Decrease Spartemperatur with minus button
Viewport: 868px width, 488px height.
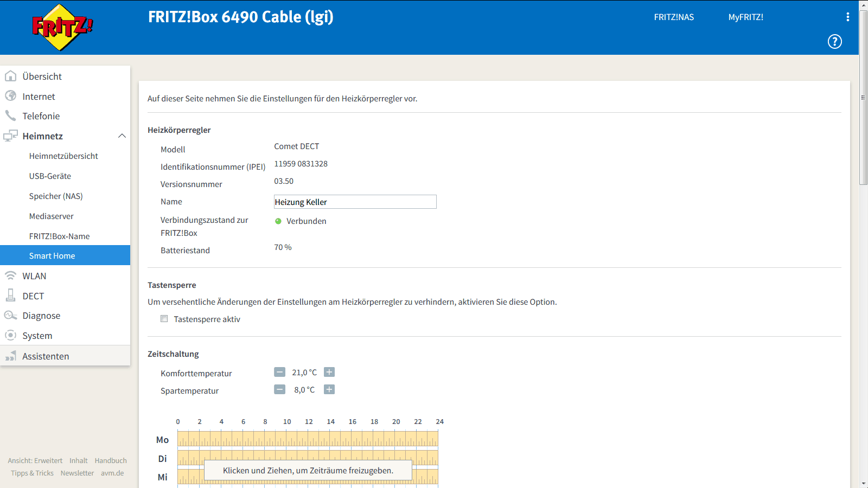pos(279,389)
